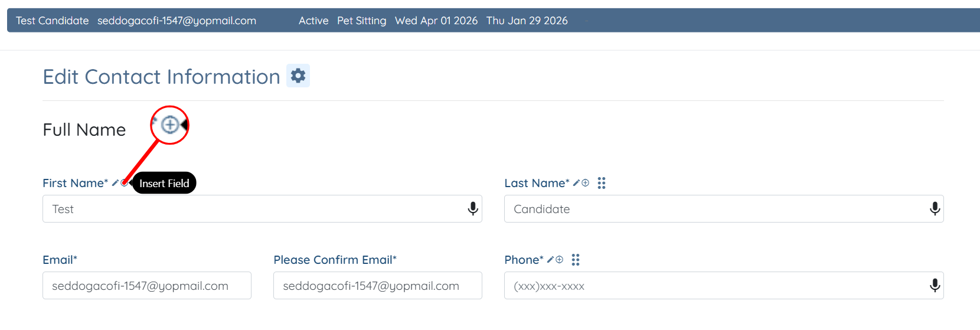Grab the drag handle dots beside Last Name
Image resolution: width=980 pixels, height=330 pixels.
point(602,183)
